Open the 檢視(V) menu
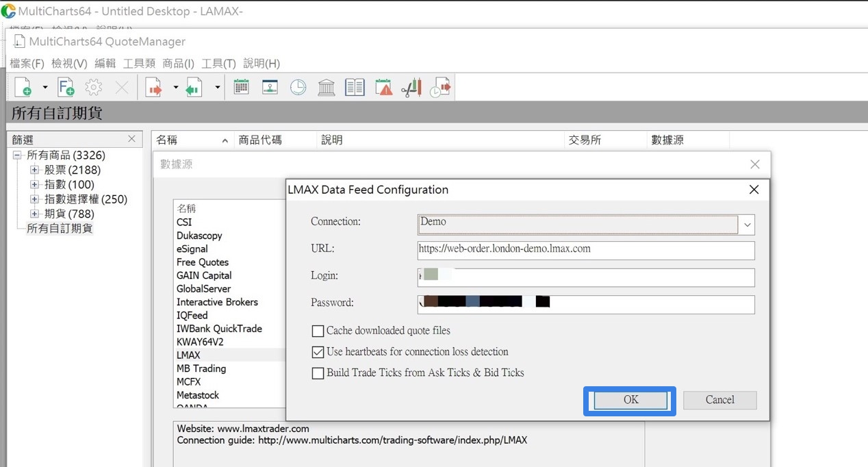 point(69,64)
